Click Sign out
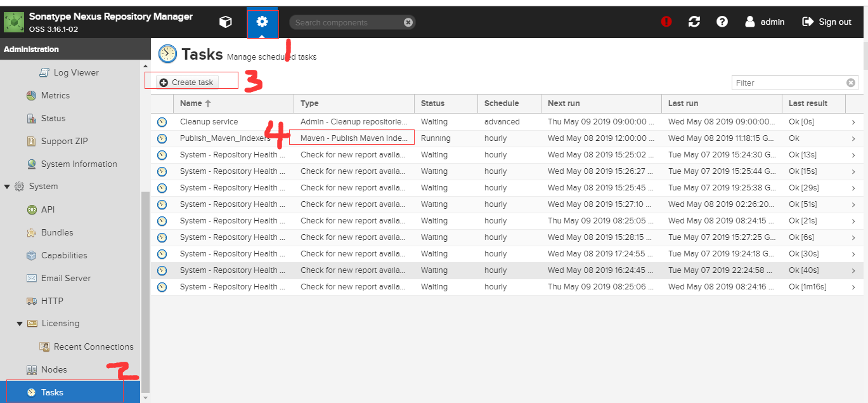 pyautogui.click(x=827, y=22)
